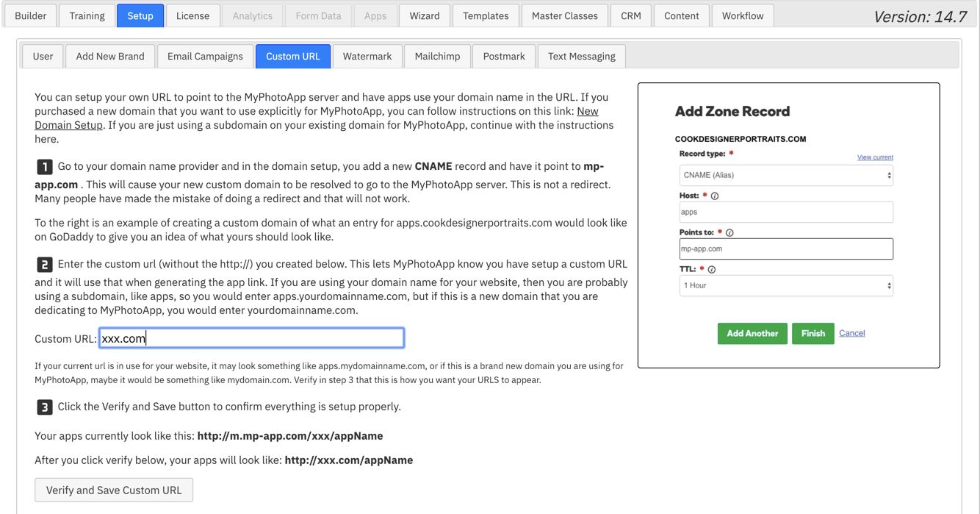Switch to the CRM tab
The width and height of the screenshot is (980, 514).
pyautogui.click(x=631, y=15)
